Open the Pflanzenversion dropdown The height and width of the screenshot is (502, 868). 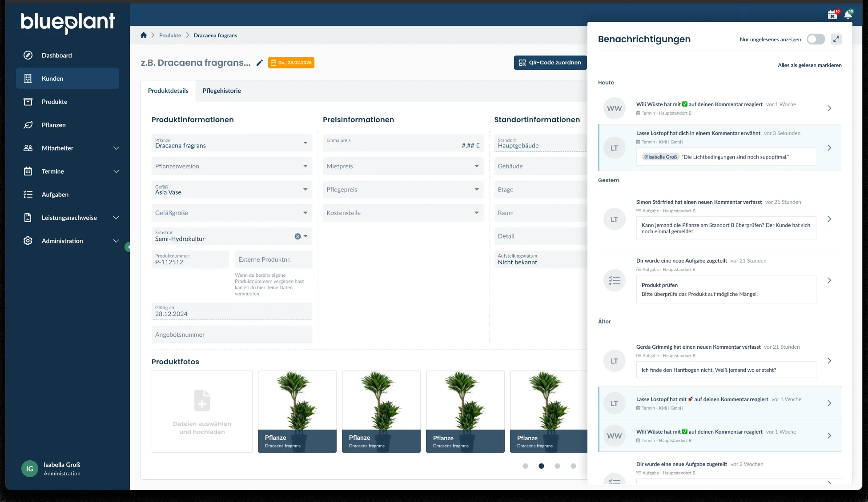[232, 166]
